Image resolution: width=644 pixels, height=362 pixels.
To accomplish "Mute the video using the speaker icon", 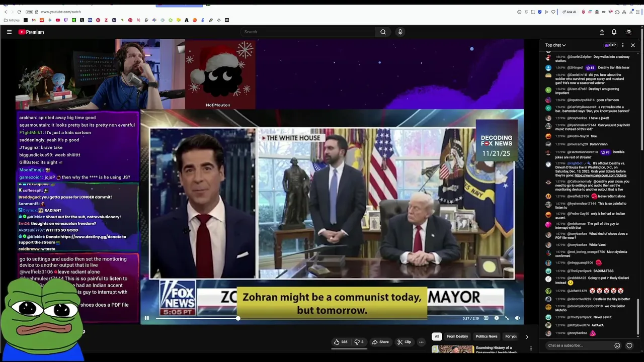I will click(517, 318).
